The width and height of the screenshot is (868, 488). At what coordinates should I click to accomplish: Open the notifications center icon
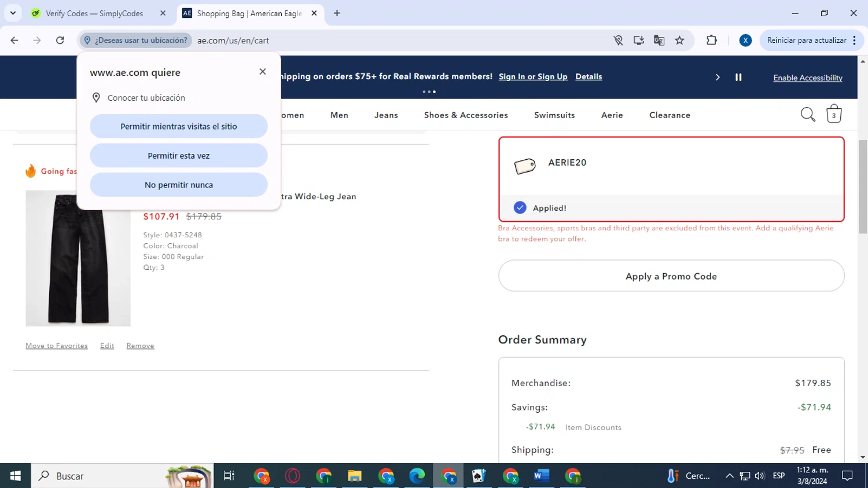[848, 476]
